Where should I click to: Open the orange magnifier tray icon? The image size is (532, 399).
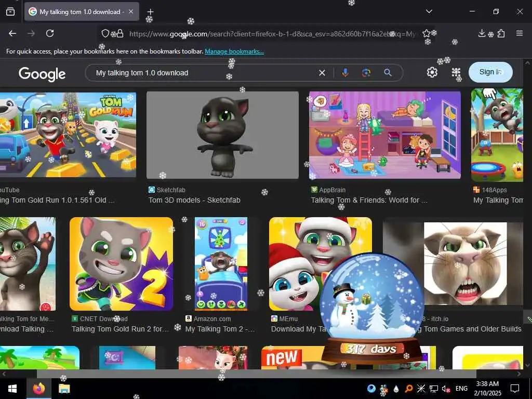click(408, 389)
